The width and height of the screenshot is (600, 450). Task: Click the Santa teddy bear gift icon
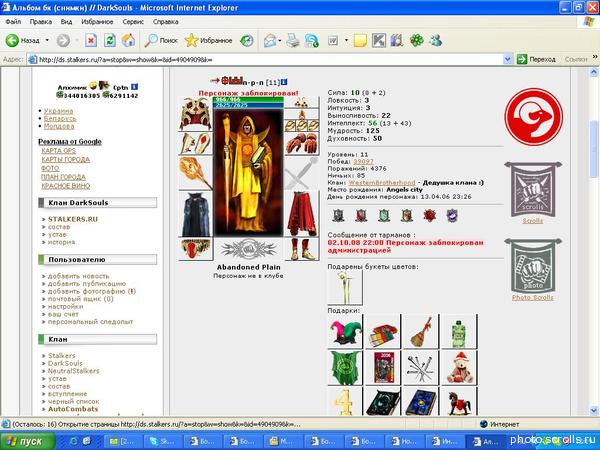coord(459,368)
